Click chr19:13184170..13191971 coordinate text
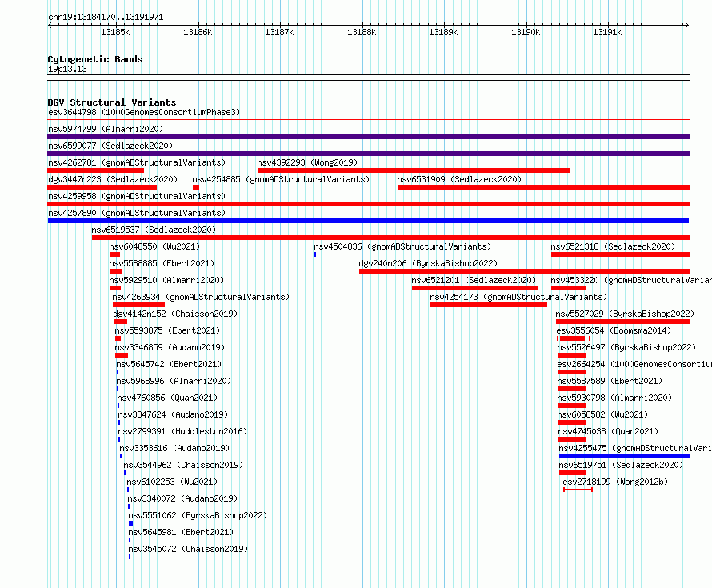 (x=106, y=18)
